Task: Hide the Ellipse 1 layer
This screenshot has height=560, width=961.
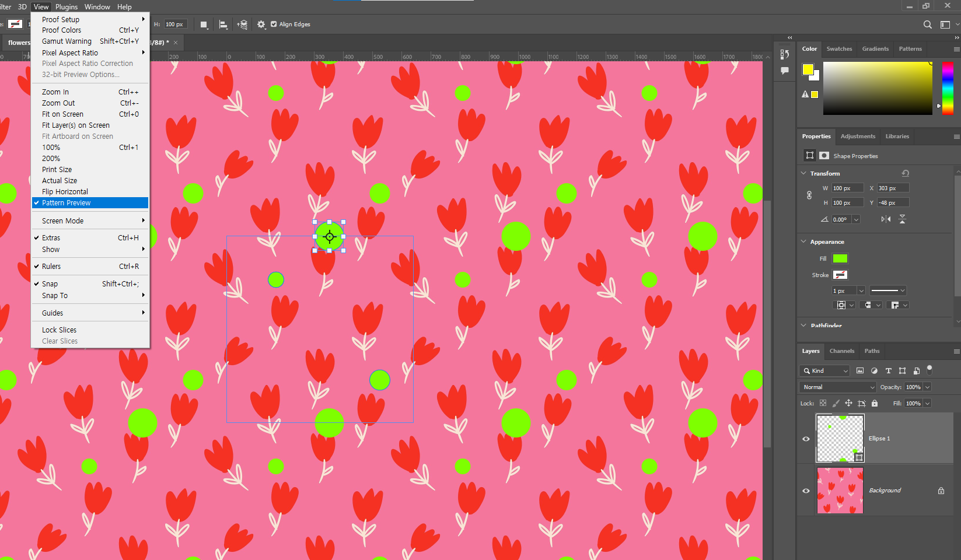Action: point(806,439)
